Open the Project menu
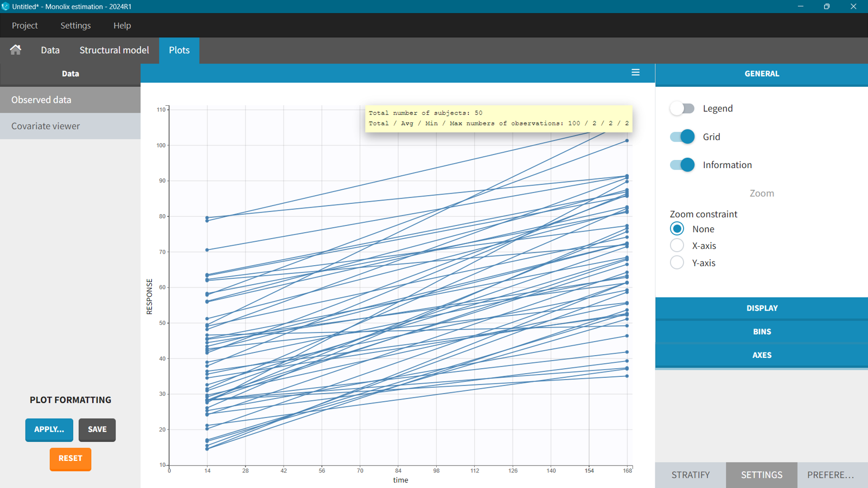Viewport: 868px width, 488px height. click(x=24, y=25)
